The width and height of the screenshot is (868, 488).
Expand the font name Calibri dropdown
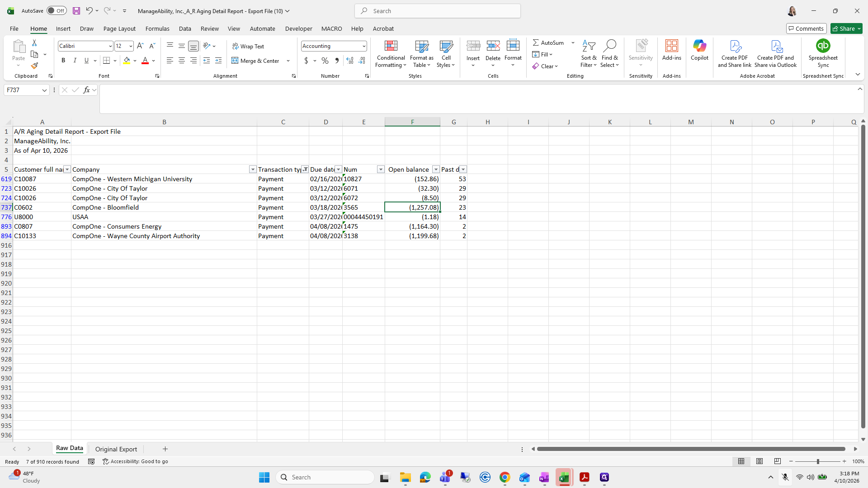click(110, 46)
